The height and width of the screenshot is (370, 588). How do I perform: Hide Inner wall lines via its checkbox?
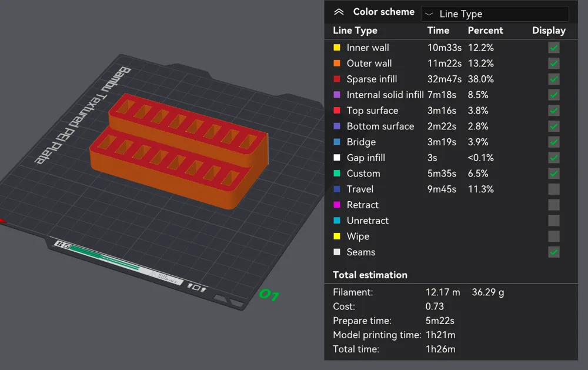[553, 48]
